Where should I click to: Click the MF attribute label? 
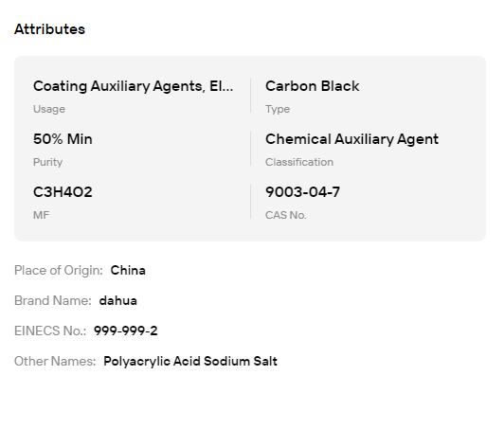(x=41, y=215)
